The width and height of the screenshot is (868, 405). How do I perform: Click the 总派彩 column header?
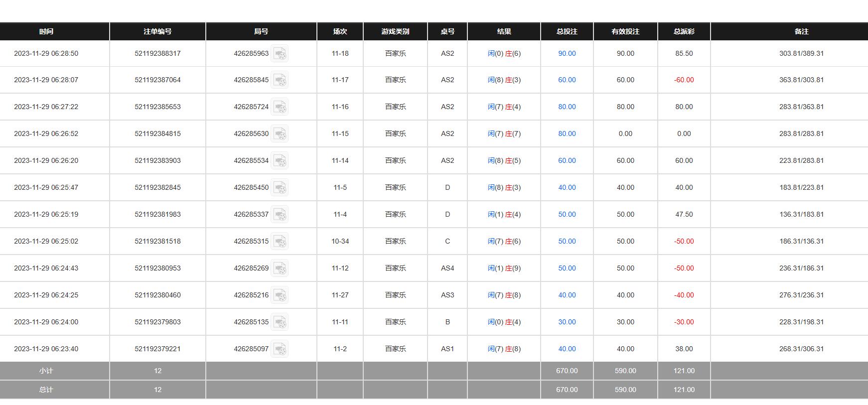(684, 31)
